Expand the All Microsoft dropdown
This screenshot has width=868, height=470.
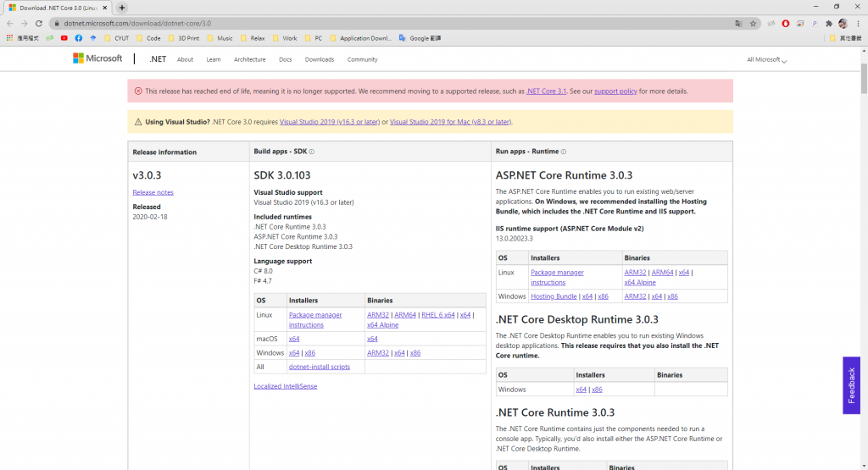pos(766,60)
